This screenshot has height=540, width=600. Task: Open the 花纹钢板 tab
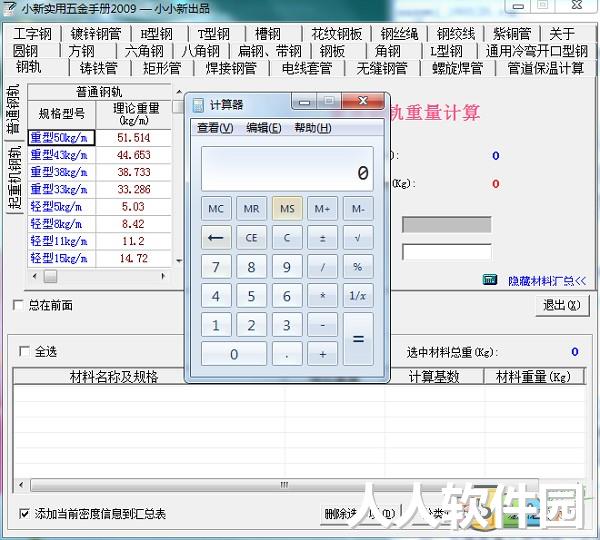tap(337, 34)
